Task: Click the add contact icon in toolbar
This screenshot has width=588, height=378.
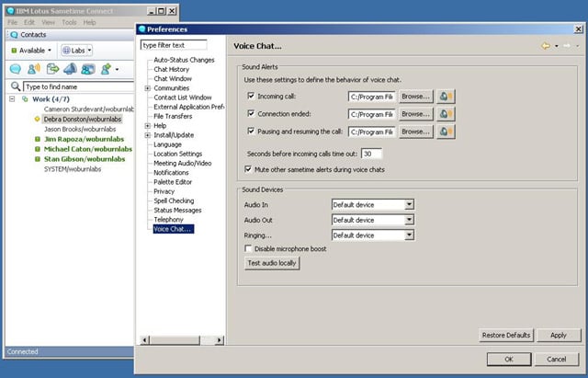Action: (x=107, y=69)
